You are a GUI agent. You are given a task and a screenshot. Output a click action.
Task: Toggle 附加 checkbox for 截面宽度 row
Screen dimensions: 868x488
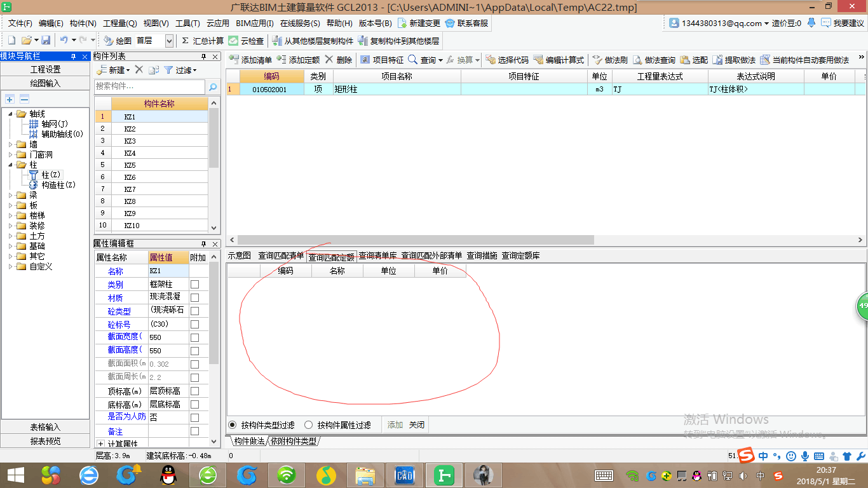(195, 337)
